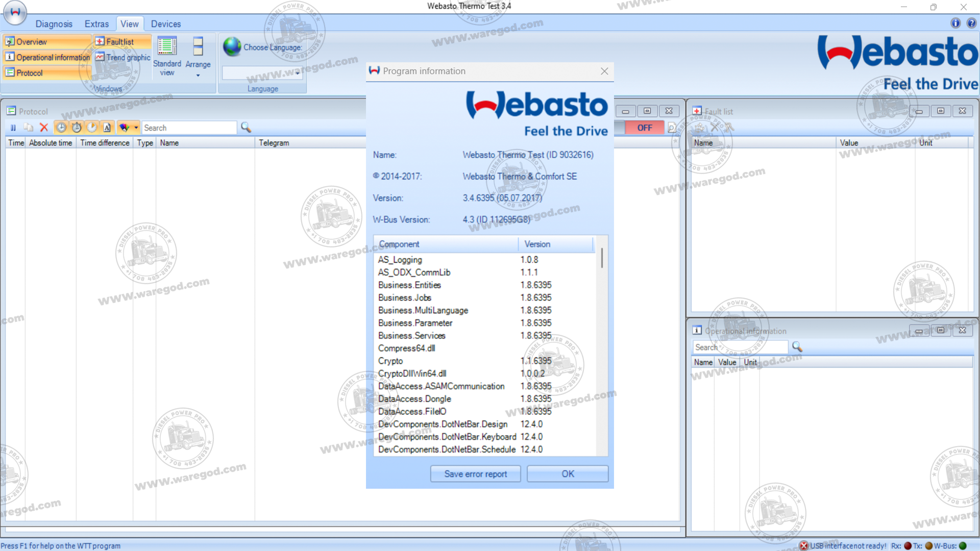Toggle the Faultlist window button

(x=121, y=42)
